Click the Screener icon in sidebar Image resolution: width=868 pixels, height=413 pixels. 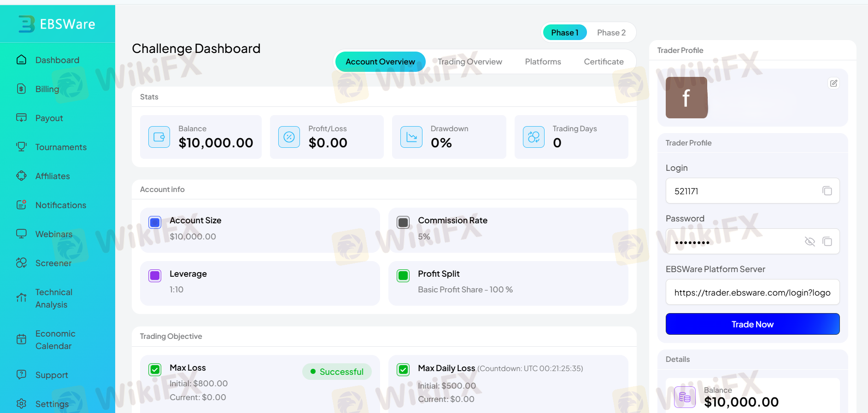click(x=21, y=263)
